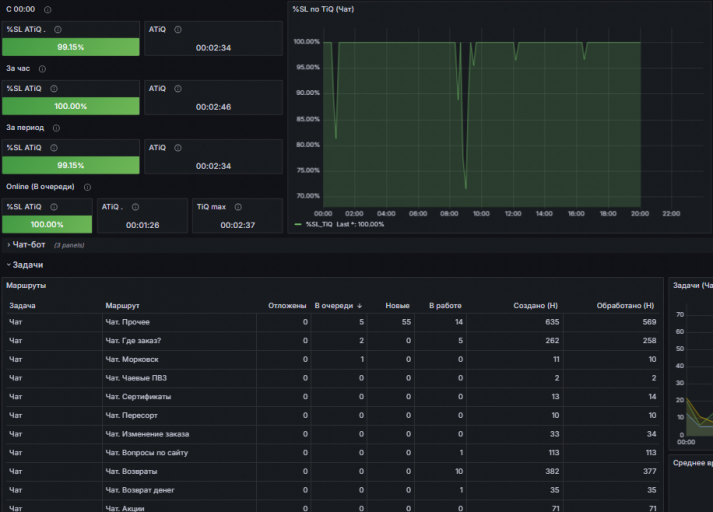This screenshot has width=713, height=512.
Task: Sort table by Создано (Н) column
Action: (535, 306)
